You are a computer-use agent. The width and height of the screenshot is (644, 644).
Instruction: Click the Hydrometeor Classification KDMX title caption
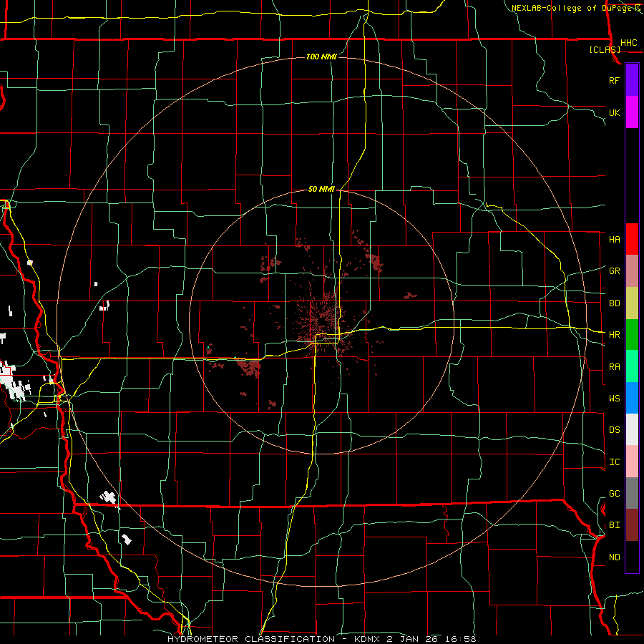(x=321, y=639)
